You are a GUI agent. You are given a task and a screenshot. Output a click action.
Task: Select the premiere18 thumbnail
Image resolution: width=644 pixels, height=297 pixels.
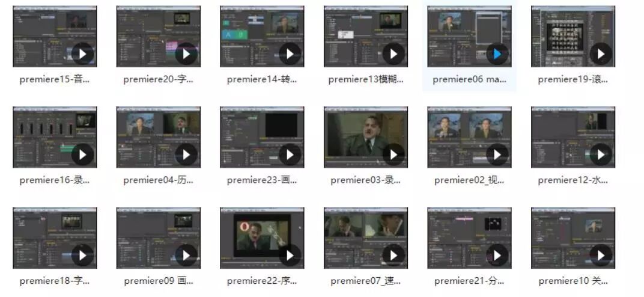point(55,238)
